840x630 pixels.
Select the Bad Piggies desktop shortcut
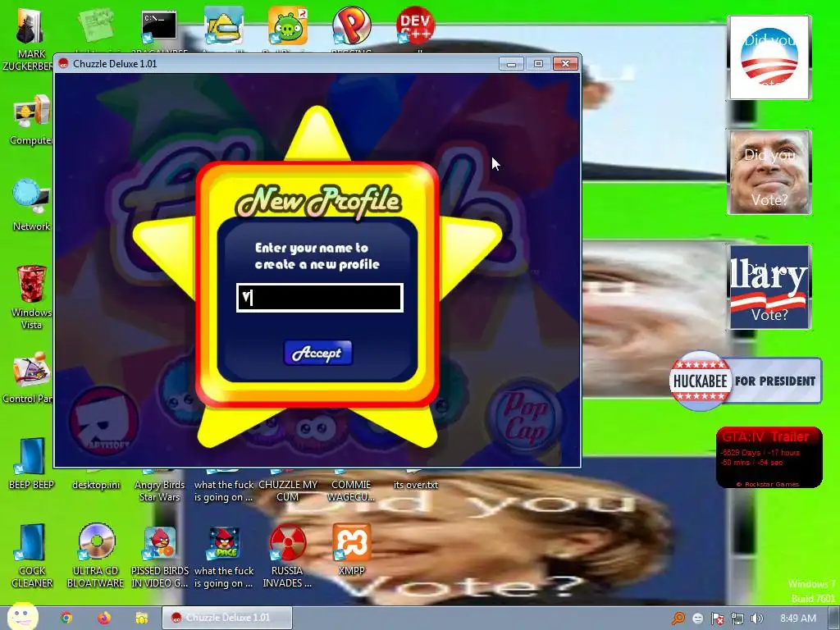tap(288, 25)
